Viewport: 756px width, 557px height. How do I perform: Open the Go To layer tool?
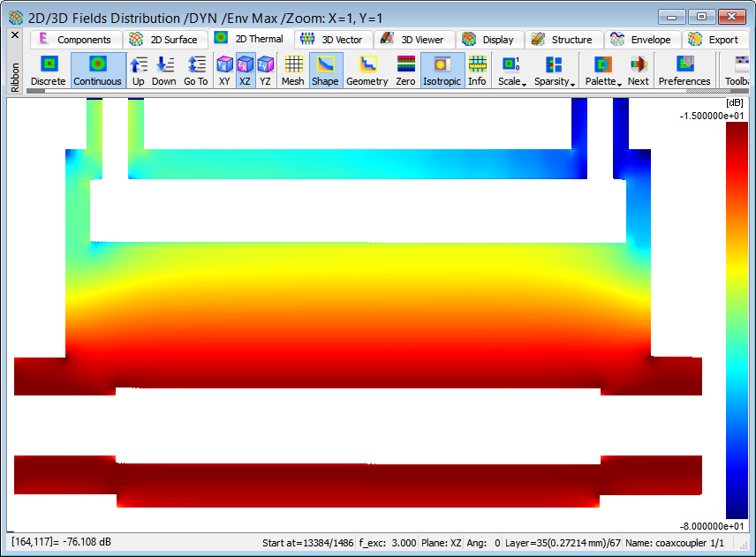point(196,71)
